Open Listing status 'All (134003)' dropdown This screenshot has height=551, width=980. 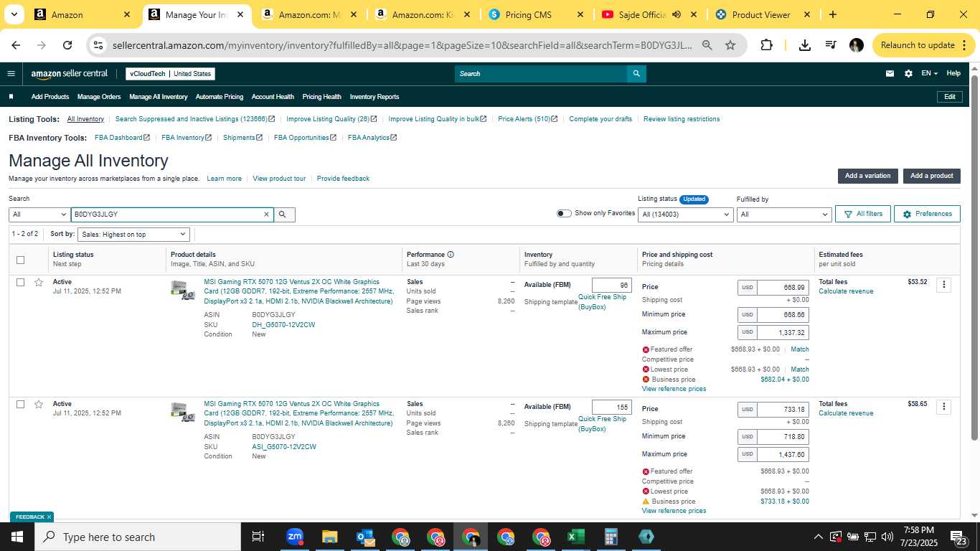(686, 215)
